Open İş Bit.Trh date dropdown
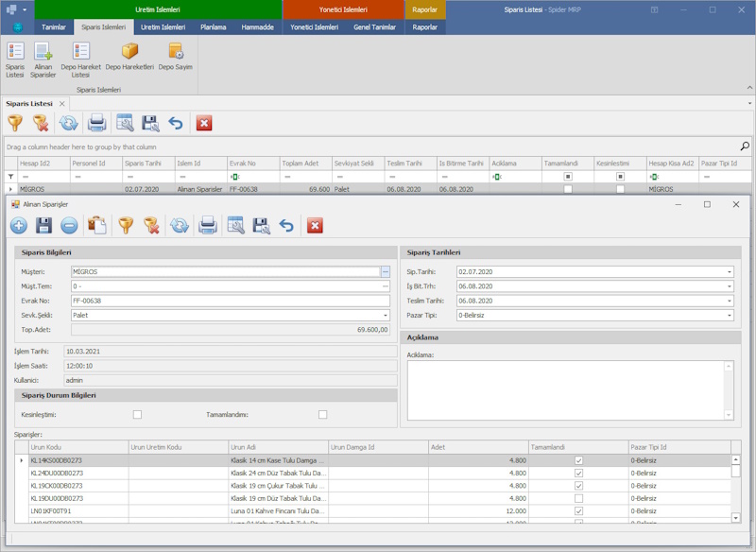The image size is (756, 552). coord(729,286)
